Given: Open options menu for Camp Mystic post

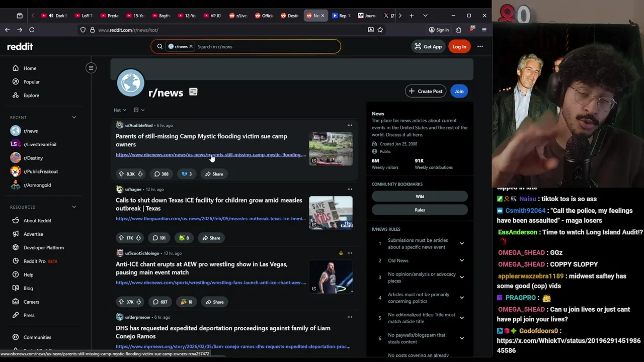Looking at the screenshot, I should 350,125.
